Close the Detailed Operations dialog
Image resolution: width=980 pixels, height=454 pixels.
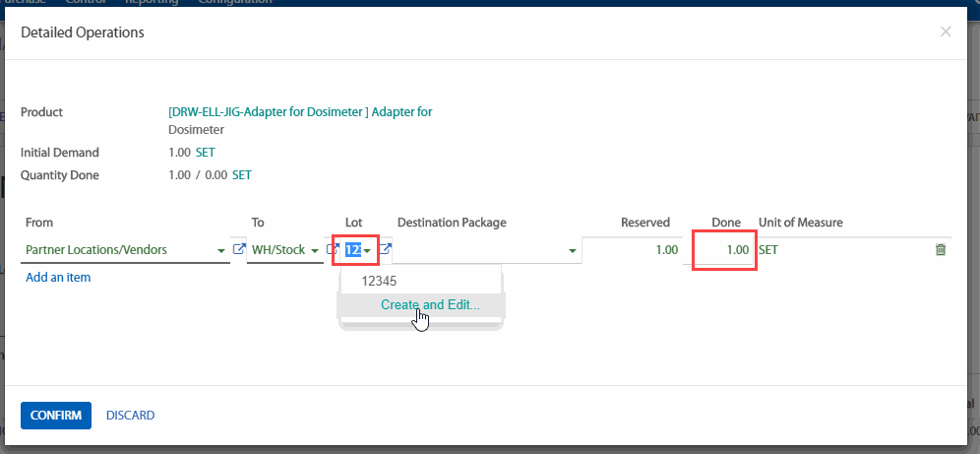(x=946, y=32)
